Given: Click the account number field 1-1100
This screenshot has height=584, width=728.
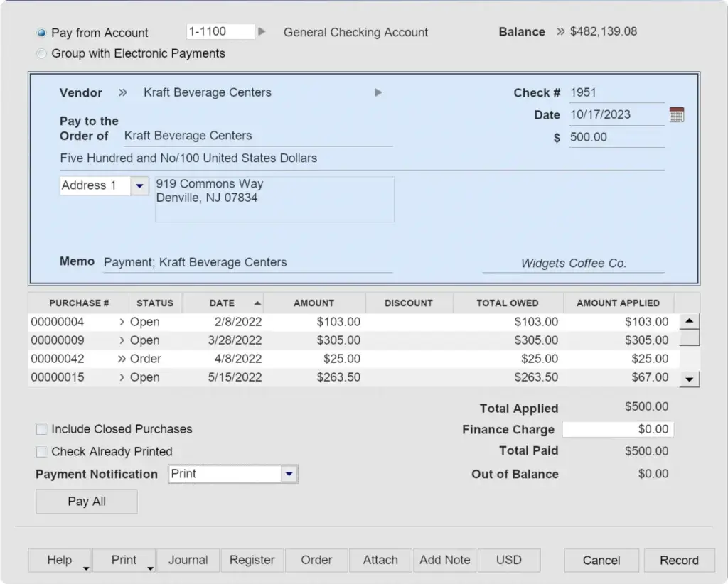Looking at the screenshot, I should 220,31.
